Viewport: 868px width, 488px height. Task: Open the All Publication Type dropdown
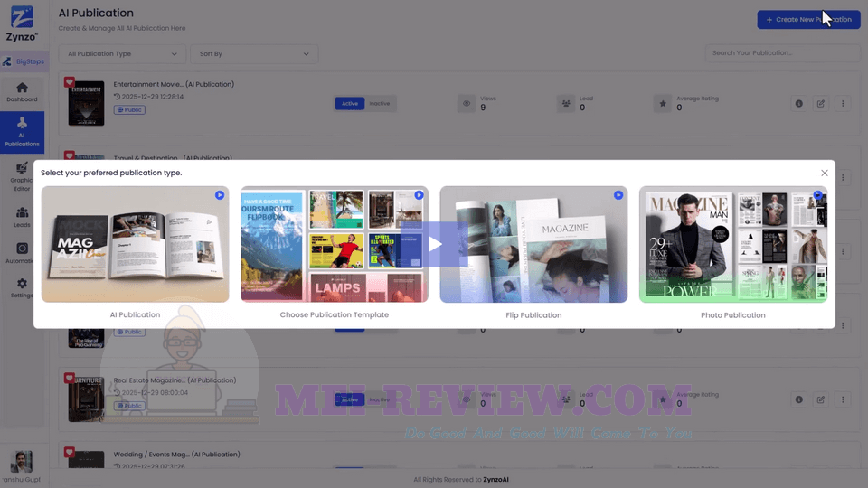pyautogui.click(x=122, y=53)
